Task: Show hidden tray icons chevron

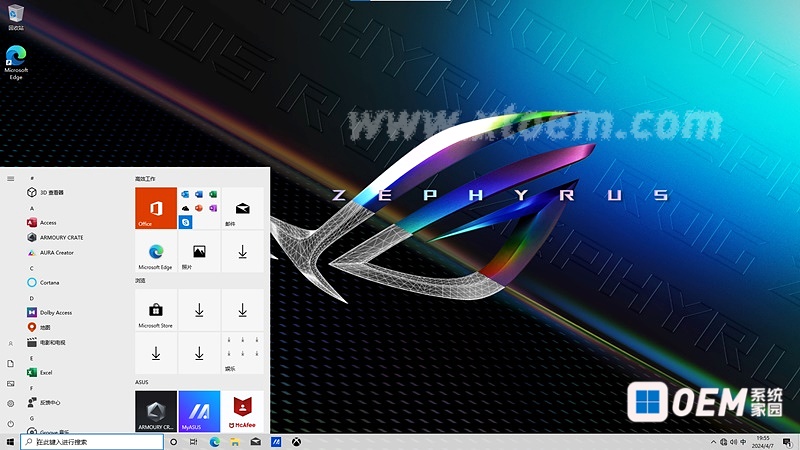Action: (x=713, y=442)
